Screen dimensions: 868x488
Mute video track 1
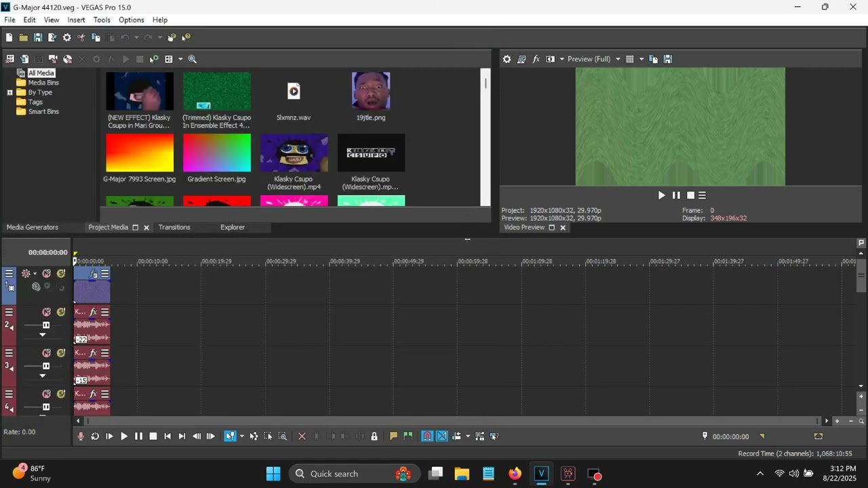(46, 274)
